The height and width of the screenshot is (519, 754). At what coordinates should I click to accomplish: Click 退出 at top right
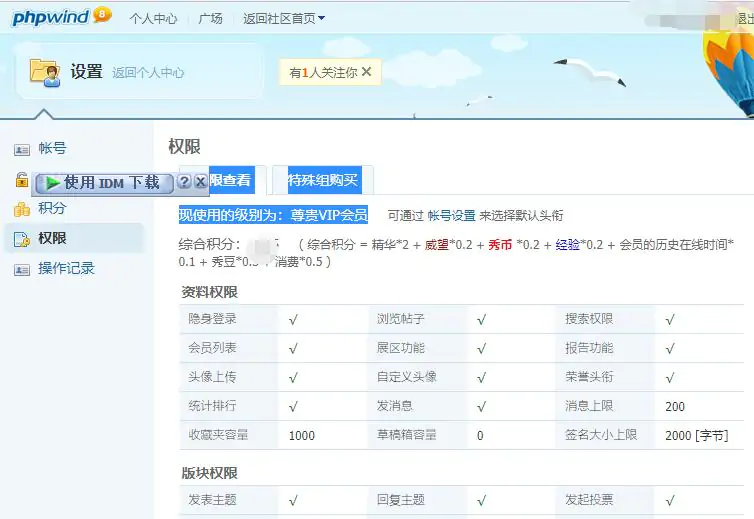pos(746,18)
